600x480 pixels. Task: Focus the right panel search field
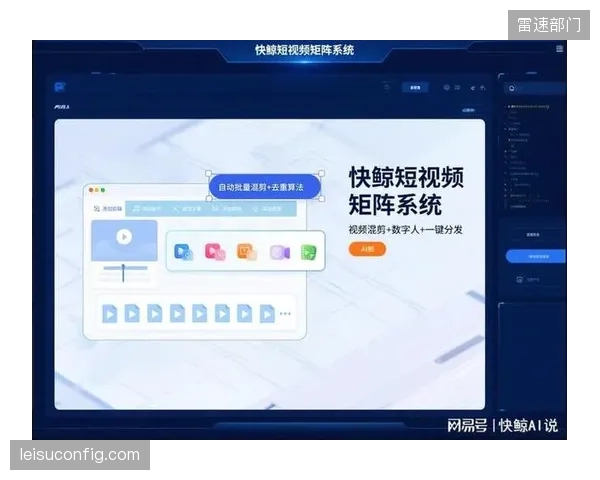point(536,88)
